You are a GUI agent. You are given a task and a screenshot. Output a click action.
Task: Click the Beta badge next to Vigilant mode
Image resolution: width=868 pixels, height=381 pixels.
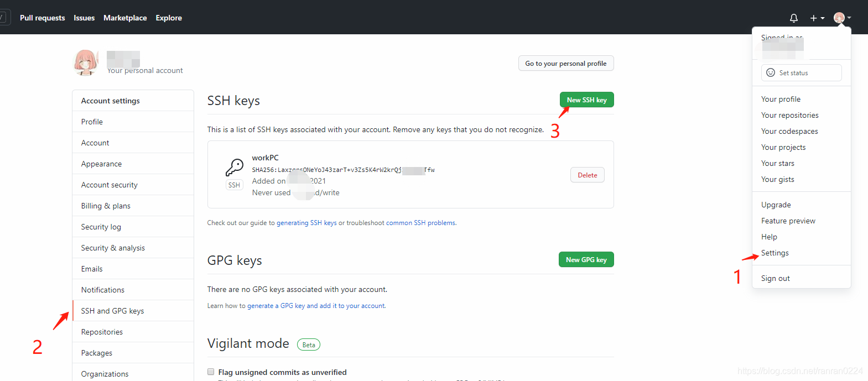309,345
